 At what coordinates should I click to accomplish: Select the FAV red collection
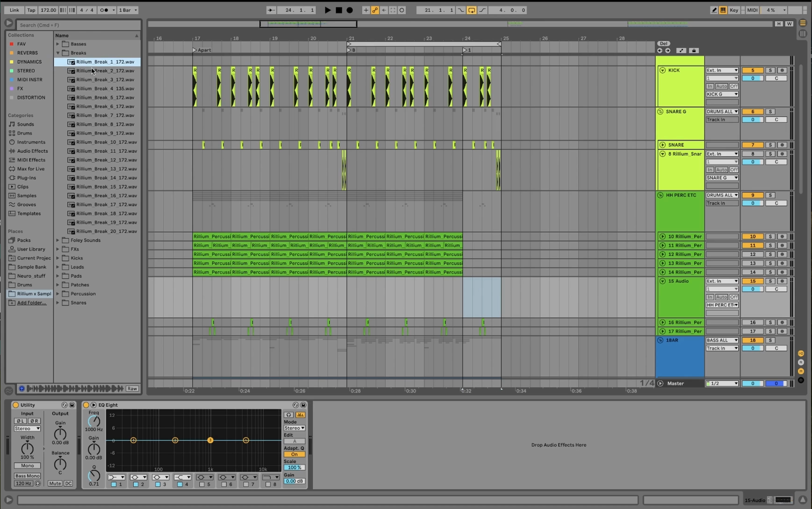click(x=21, y=44)
